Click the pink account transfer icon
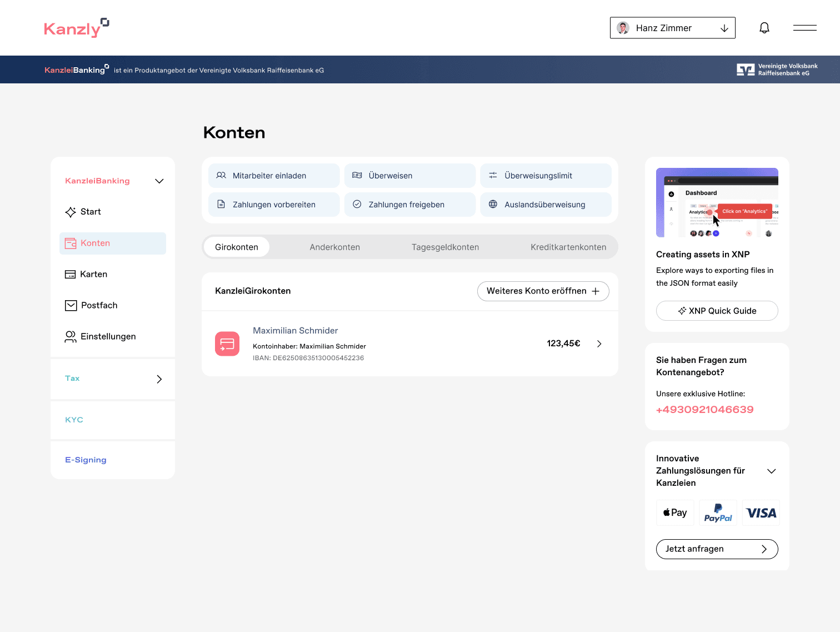This screenshot has width=840, height=632. pos(227,344)
